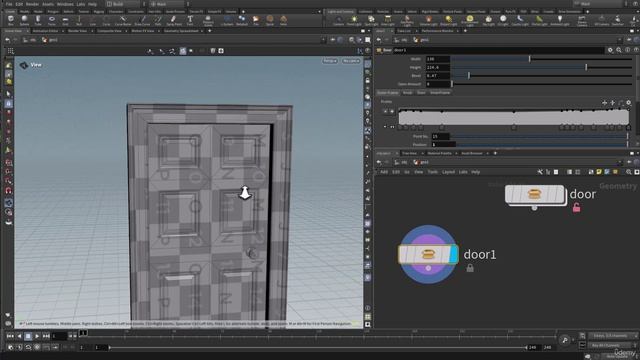Select the Font shelf tool

[190, 20]
